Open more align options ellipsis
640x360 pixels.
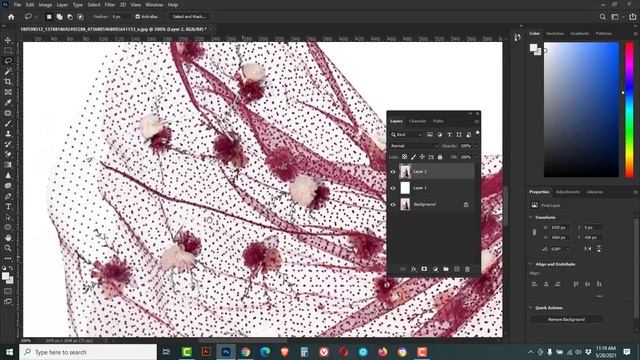(x=600, y=296)
